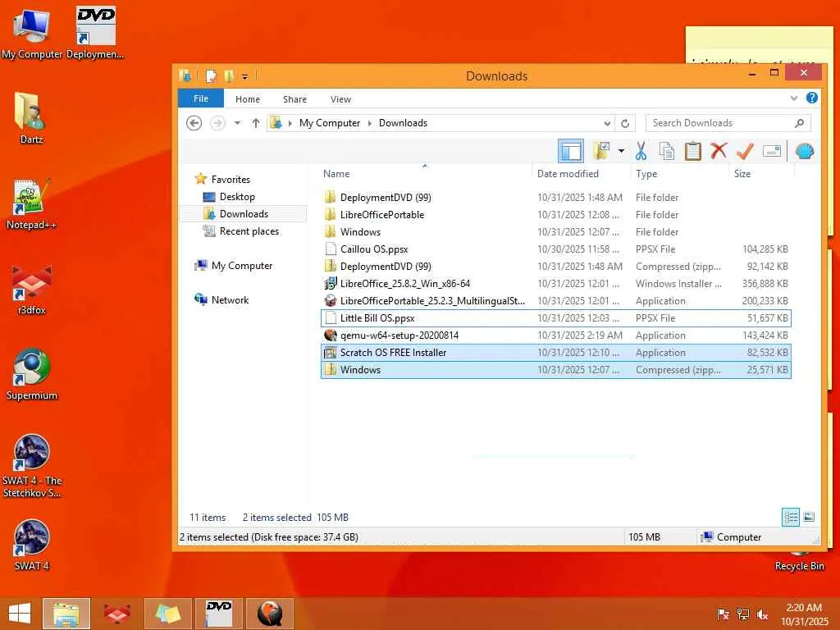Viewport: 840px width, 630px height.
Task: Select qemu-w64-setup-20200814 application
Action: (555, 335)
